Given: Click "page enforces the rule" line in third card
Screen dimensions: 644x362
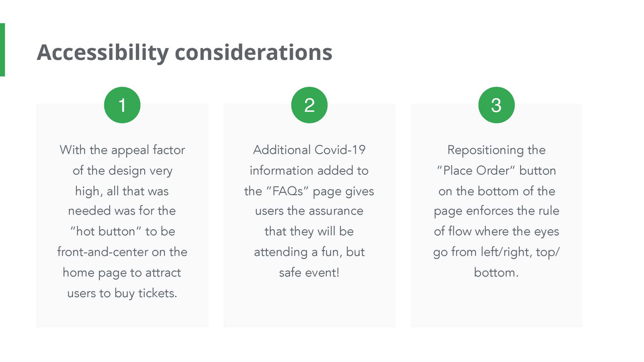Looking at the screenshot, I should pos(496,211).
